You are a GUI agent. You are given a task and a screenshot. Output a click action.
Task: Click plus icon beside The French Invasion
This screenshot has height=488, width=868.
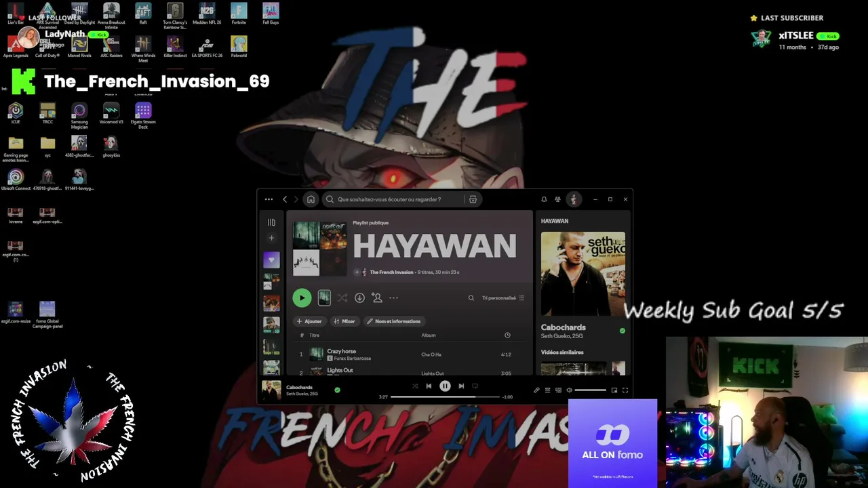click(x=357, y=272)
